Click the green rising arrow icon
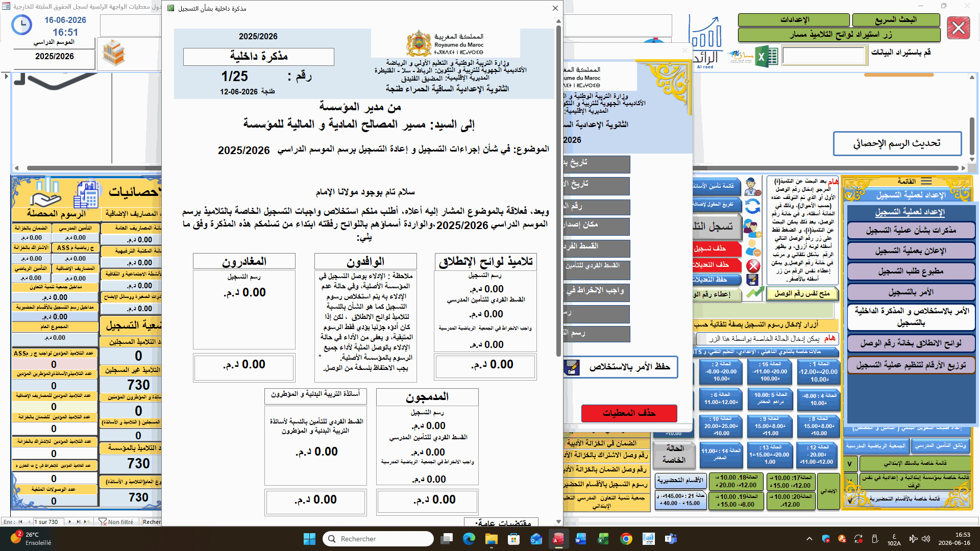Screen dimensions: 980x551 755,293
